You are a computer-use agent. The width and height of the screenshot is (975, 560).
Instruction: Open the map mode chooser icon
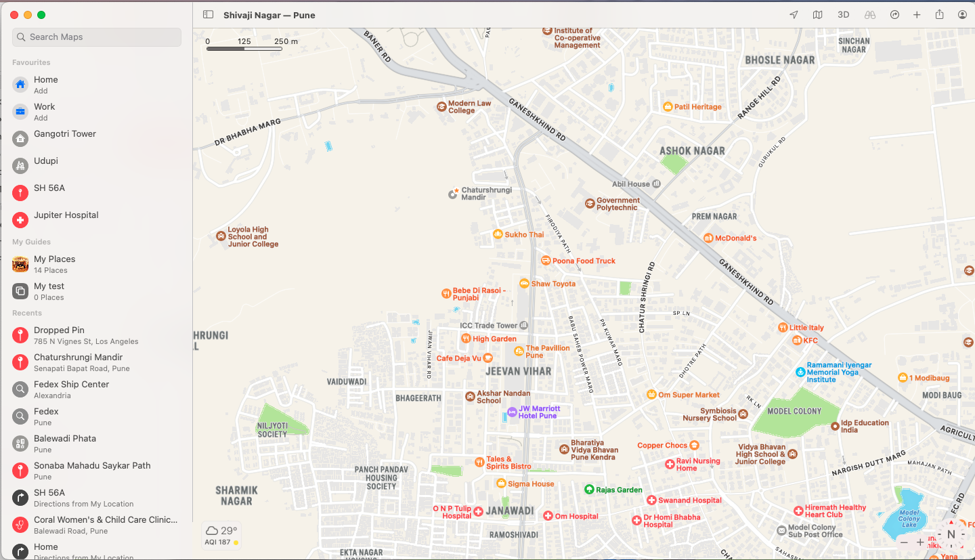pyautogui.click(x=817, y=14)
